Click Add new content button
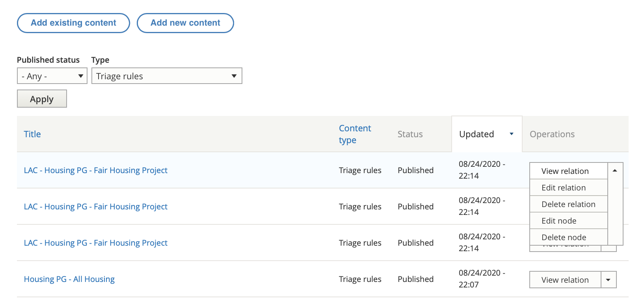The width and height of the screenshot is (644, 306). tap(185, 23)
